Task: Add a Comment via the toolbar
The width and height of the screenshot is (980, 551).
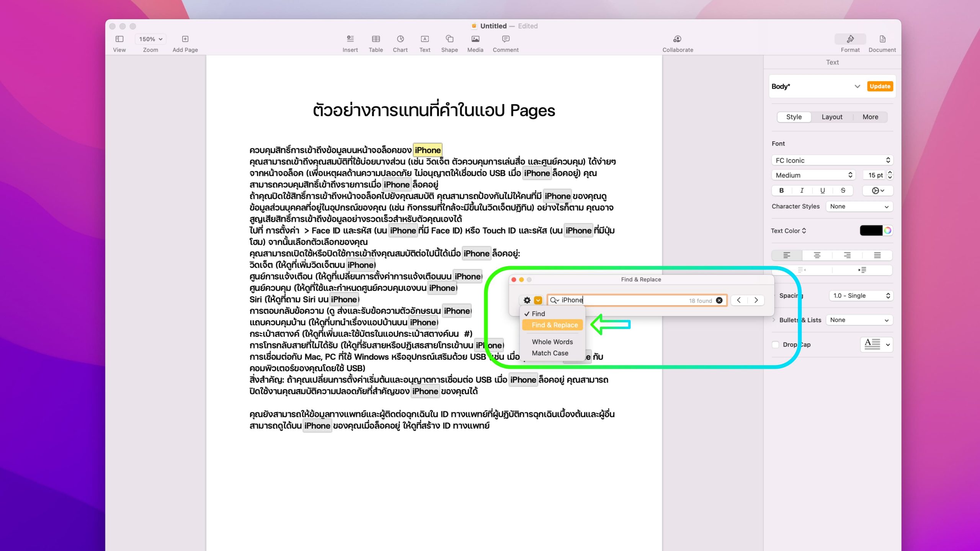Action: tap(505, 39)
